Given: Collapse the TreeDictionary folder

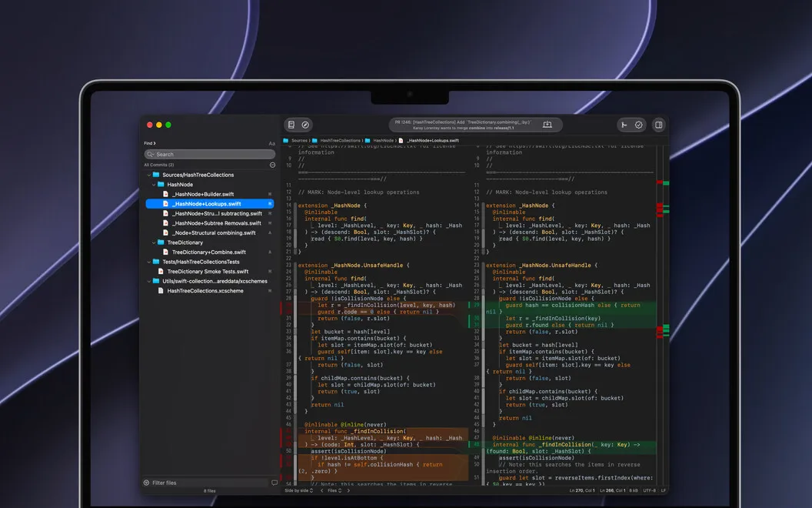Looking at the screenshot, I should 154,242.
